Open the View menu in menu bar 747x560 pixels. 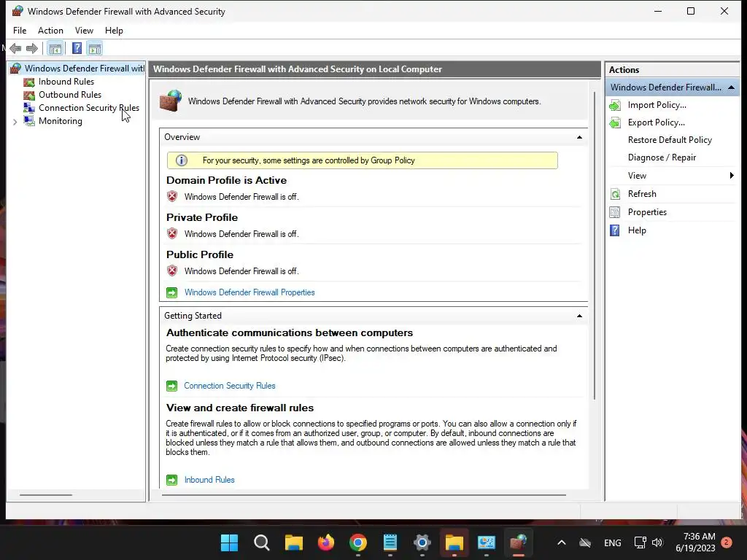[x=84, y=31]
